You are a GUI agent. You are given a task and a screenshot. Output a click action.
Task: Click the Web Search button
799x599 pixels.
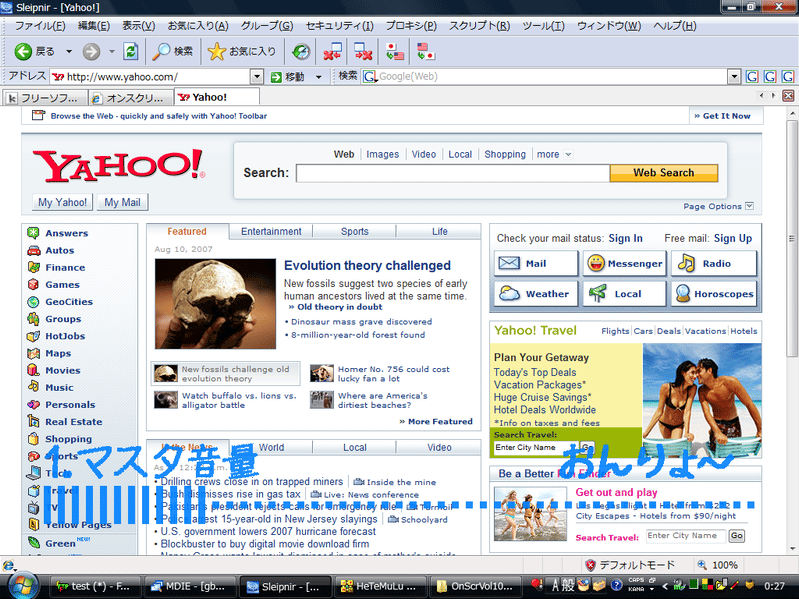tap(663, 173)
